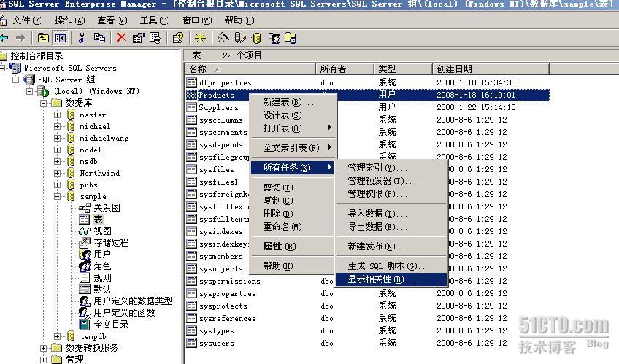Select the sysusers table row

pos(367,343)
